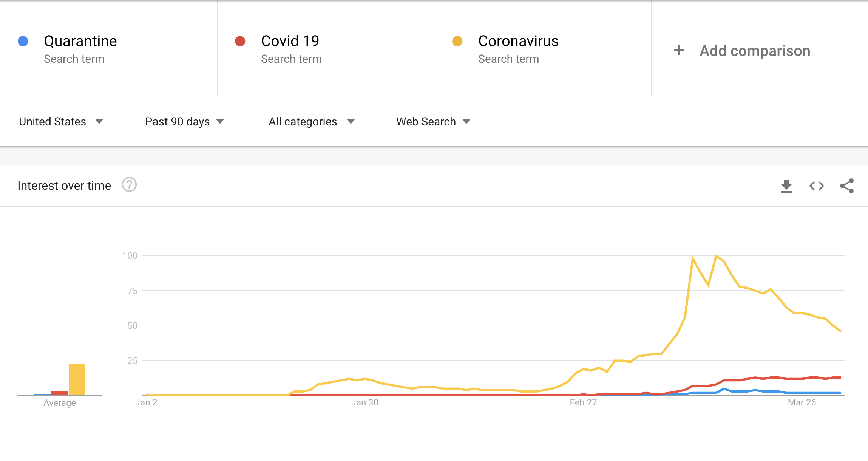Share the Interest over time chart

click(847, 186)
